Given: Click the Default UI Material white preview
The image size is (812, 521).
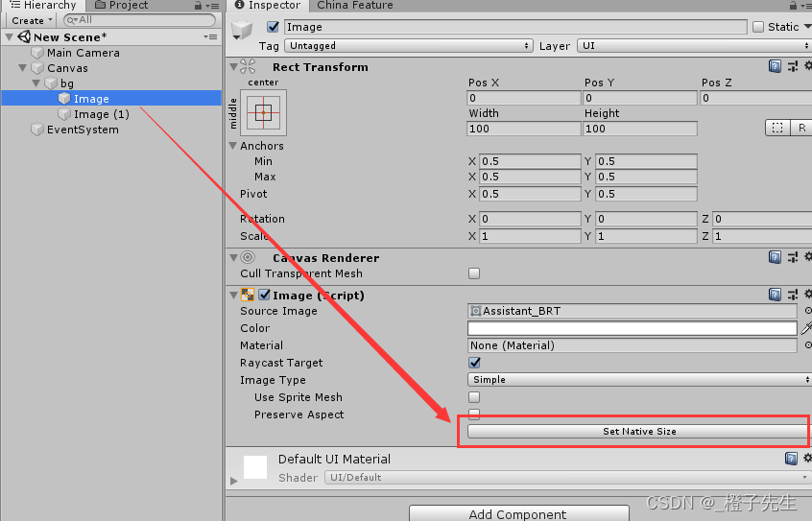Looking at the screenshot, I should pos(255,467).
